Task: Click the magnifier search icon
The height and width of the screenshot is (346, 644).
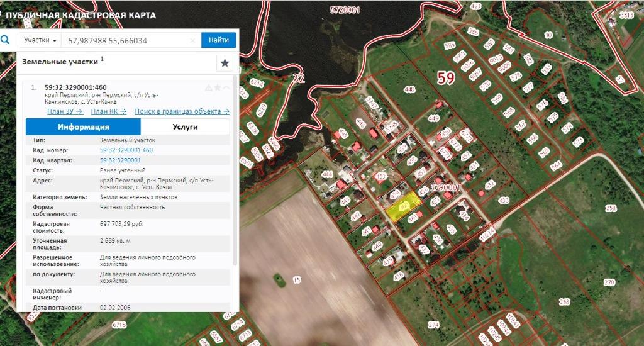Action: [x=5, y=40]
